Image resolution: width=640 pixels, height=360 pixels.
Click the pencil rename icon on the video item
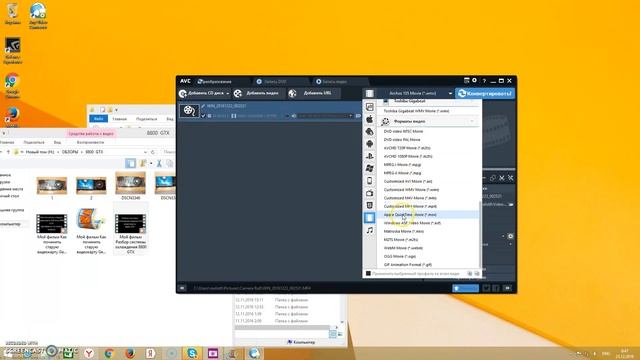click(x=203, y=106)
